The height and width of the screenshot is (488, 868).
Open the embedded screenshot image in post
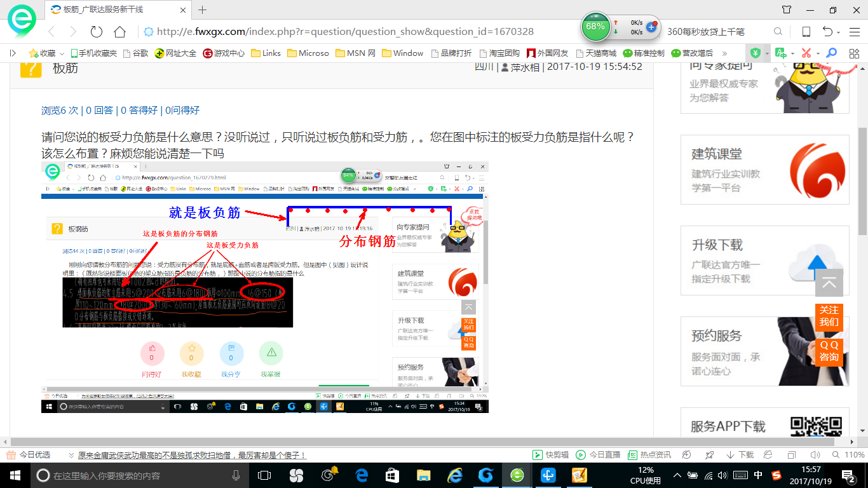tap(265, 287)
